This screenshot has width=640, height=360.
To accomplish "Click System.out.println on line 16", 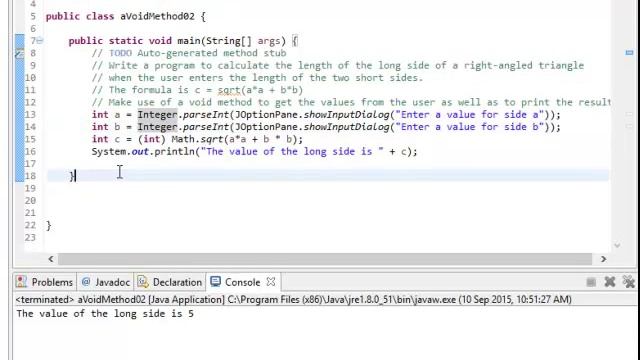I will [x=143, y=151].
